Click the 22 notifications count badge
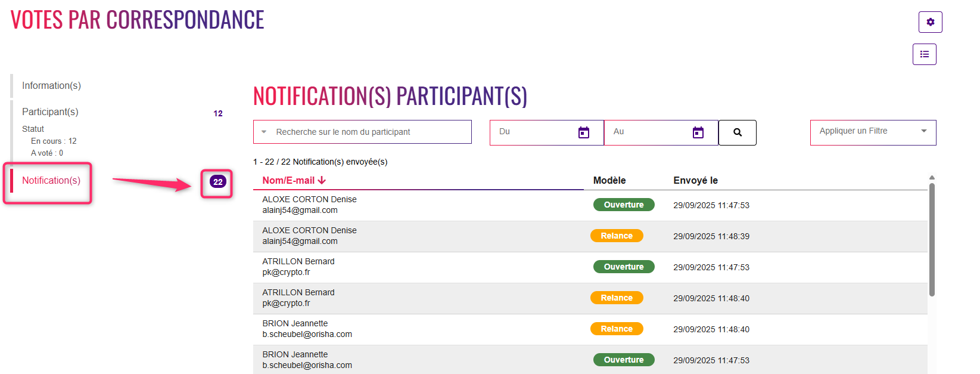Viewport: 980px width, 374px height. pos(218,182)
